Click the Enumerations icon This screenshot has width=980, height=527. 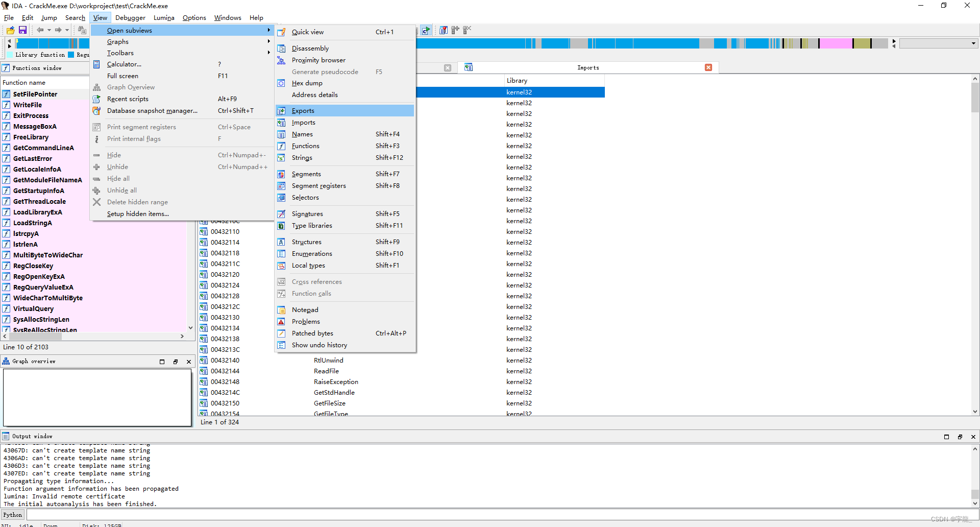click(x=281, y=254)
